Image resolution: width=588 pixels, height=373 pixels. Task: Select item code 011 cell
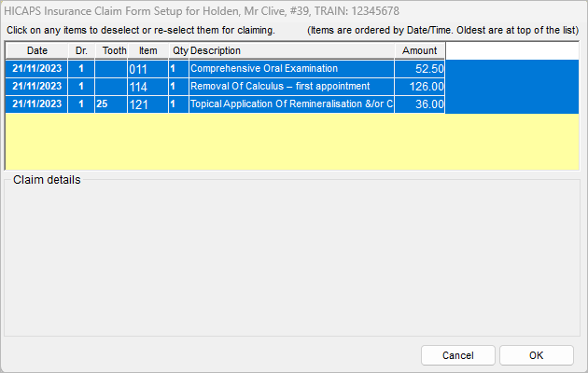click(x=147, y=68)
